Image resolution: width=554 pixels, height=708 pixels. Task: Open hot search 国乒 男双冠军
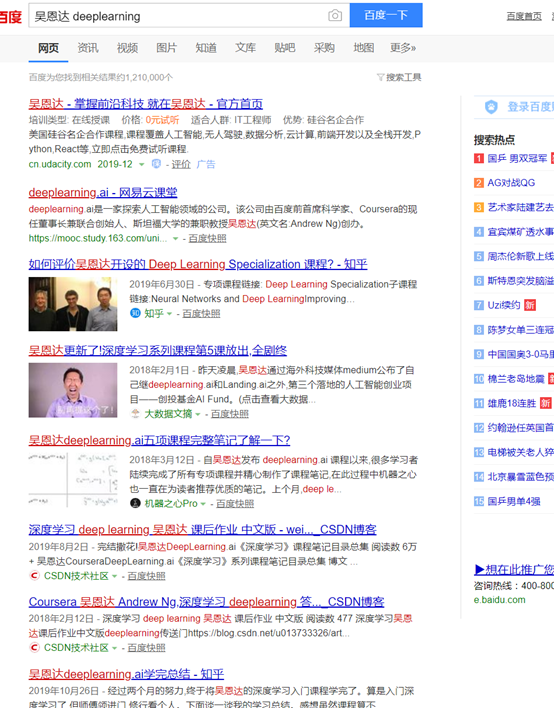point(517,158)
